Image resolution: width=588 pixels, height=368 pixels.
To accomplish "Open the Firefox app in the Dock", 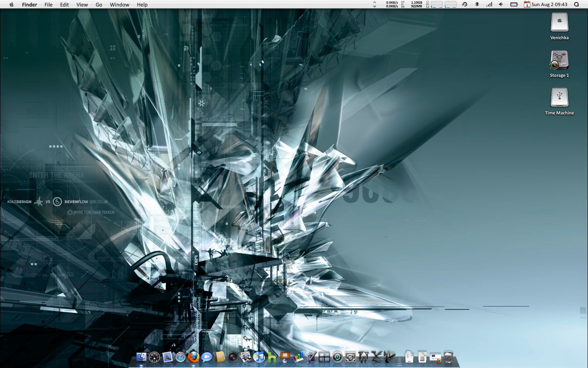I will 194,357.
